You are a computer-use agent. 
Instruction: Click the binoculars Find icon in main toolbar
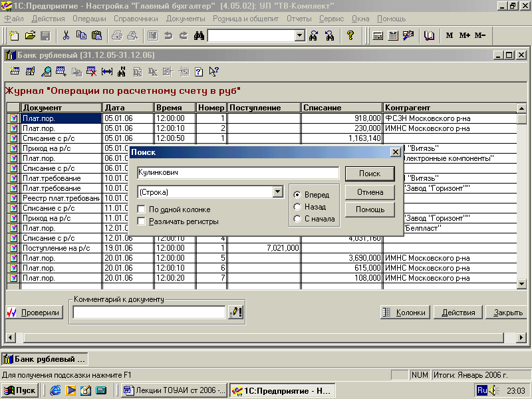(199, 35)
